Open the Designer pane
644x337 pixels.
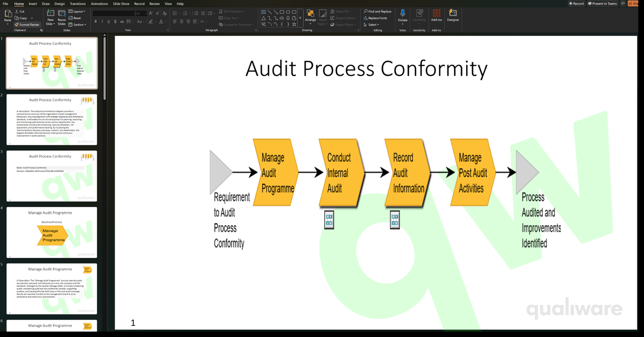[x=453, y=16]
